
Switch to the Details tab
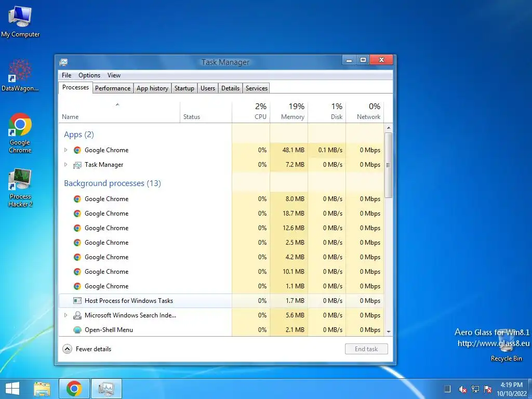(230, 88)
